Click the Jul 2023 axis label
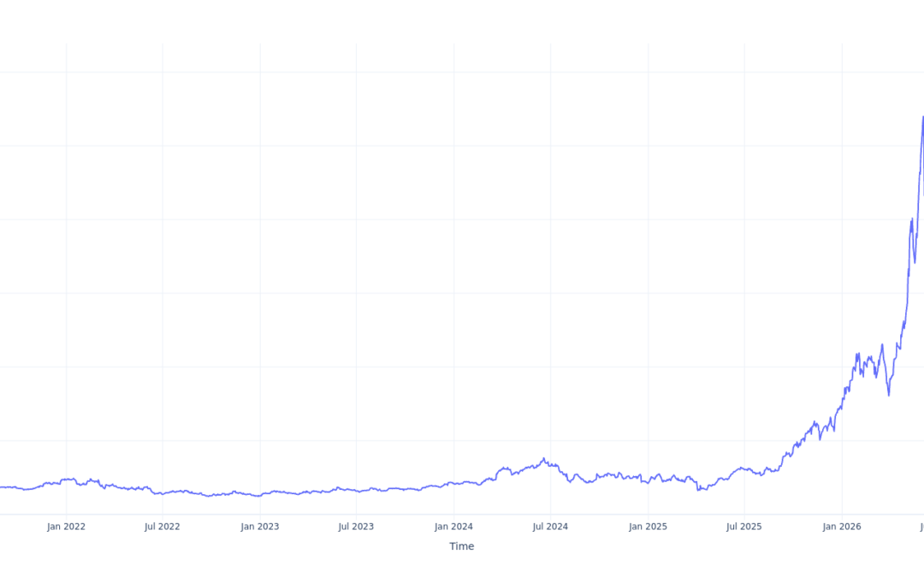The image size is (924, 578). pyautogui.click(x=356, y=527)
